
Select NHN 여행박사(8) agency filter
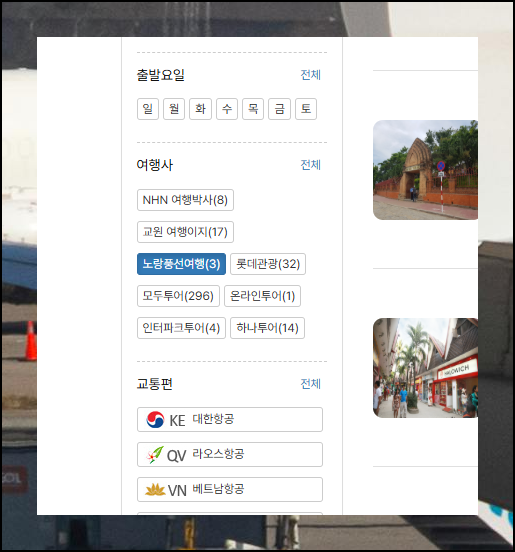(x=185, y=200)
